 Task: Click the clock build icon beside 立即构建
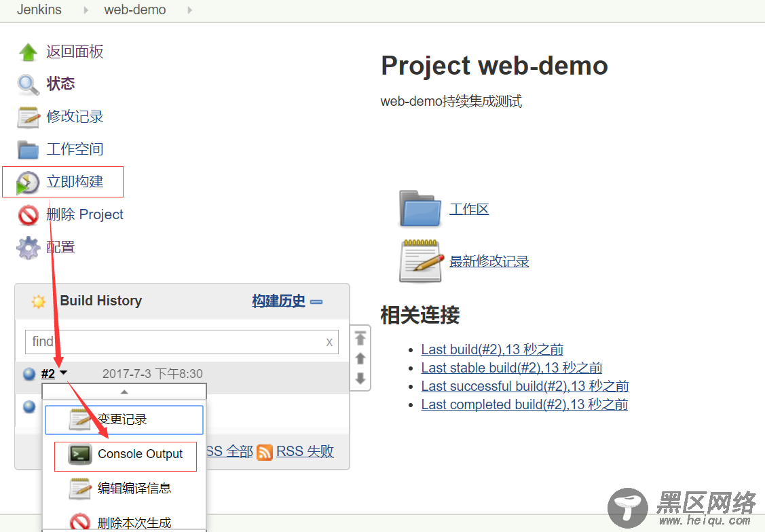pos(28,183)
